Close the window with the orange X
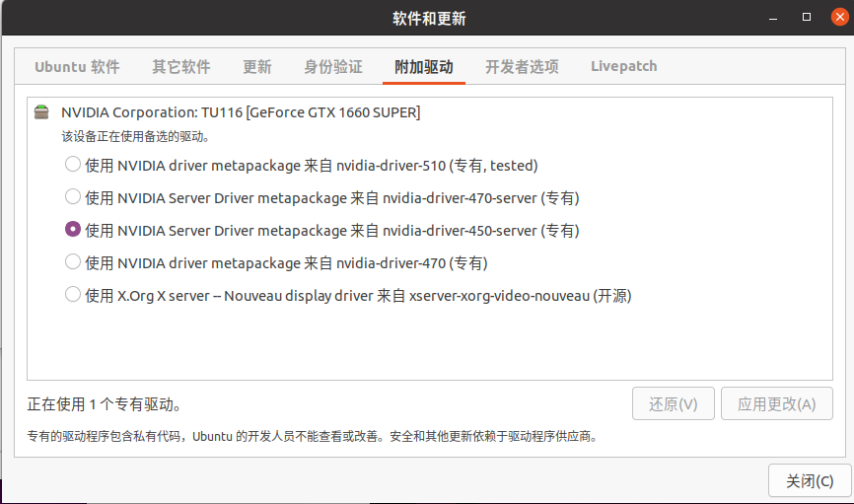 coord(840,17)
